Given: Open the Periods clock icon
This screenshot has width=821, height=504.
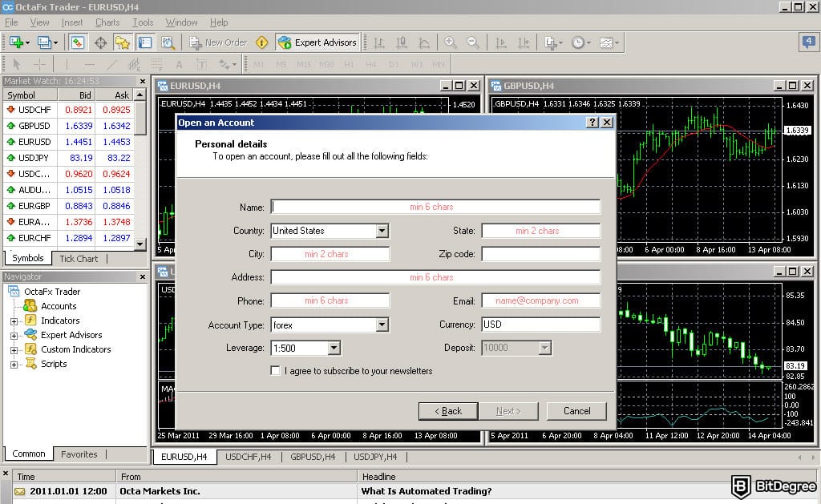Looking at the screenshot, I should tap(580, 42).
